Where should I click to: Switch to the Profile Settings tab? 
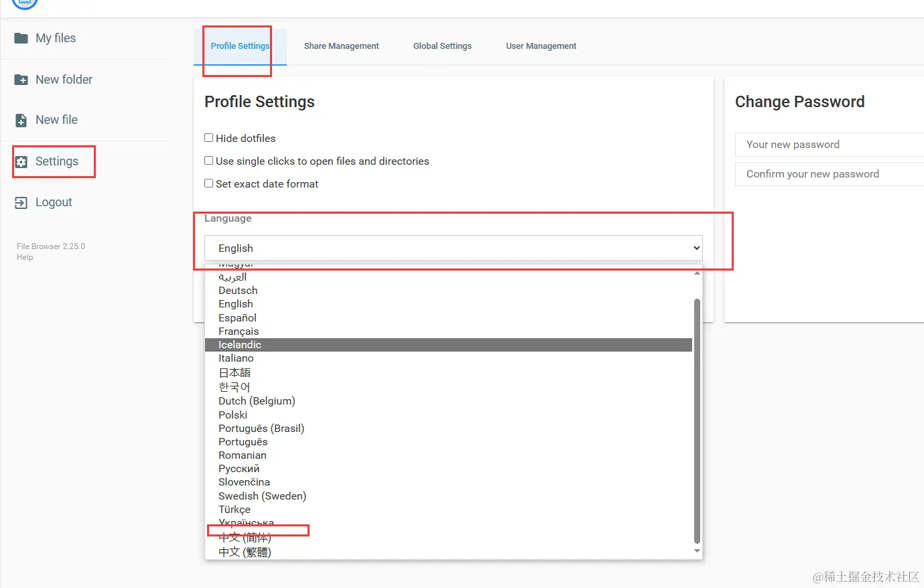240,46
